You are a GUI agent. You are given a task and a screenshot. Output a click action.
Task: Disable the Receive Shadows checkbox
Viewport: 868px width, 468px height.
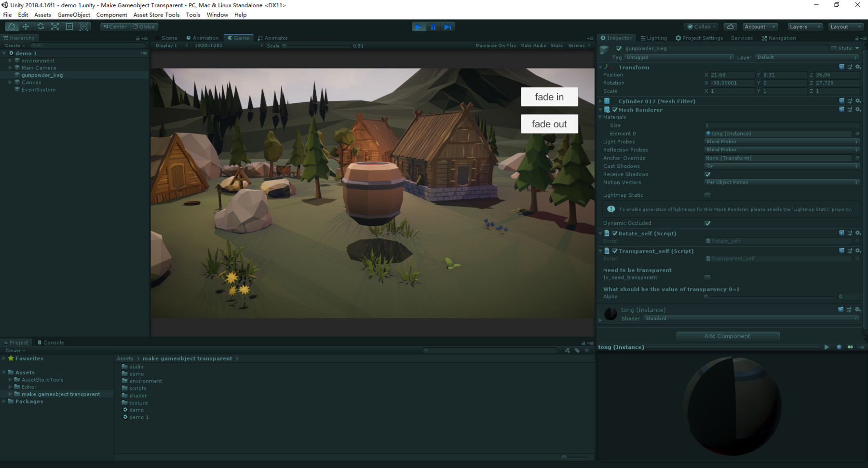point(707,174)
